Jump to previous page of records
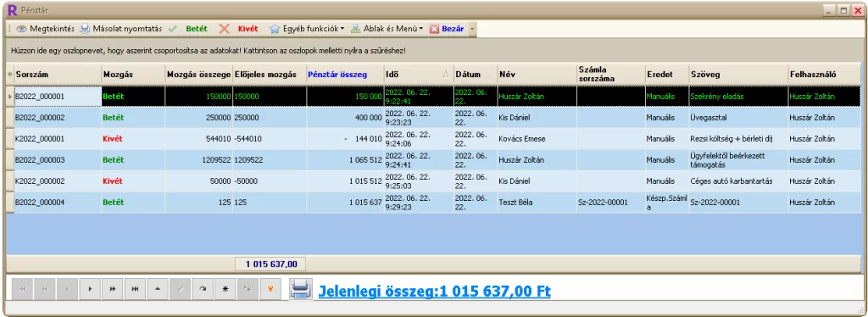The width and height of the screenshot is (868, 317). pyautogui.click(x=46, y=289)
